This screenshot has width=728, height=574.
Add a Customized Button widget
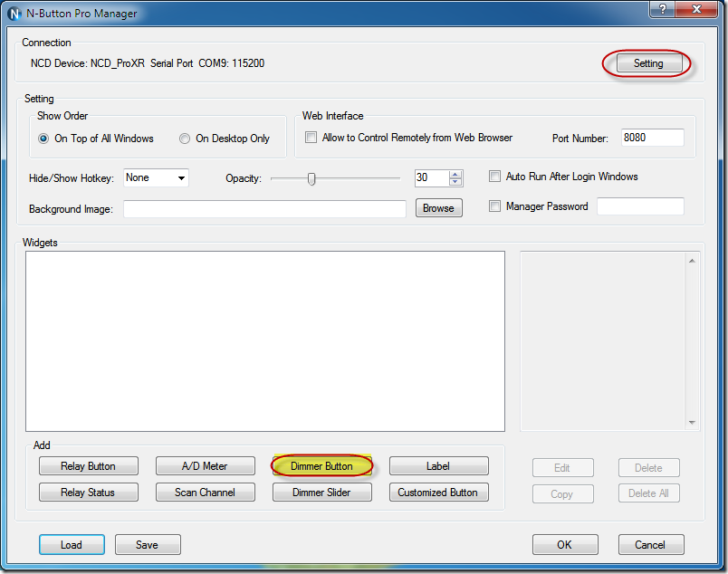click(439, 493)
